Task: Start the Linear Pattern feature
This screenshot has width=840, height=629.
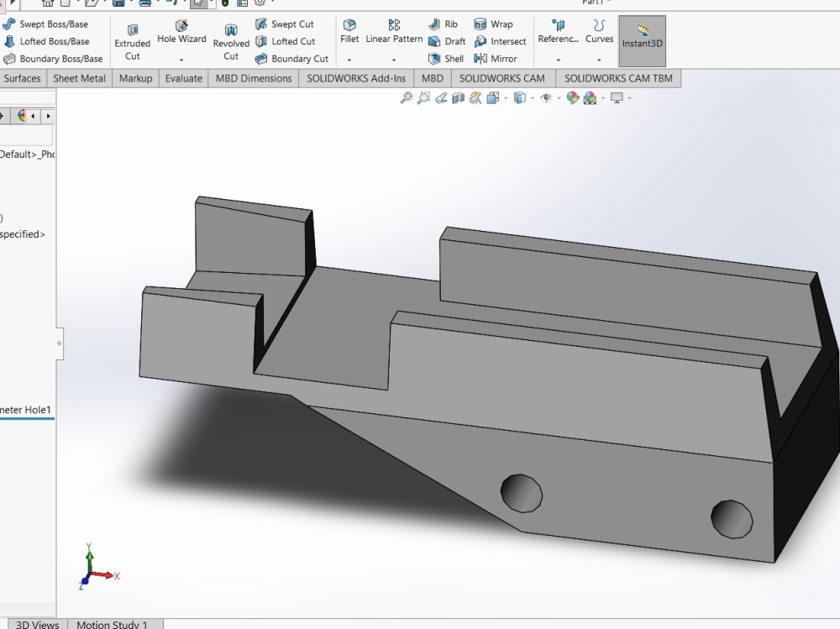Action: [394, 32]
